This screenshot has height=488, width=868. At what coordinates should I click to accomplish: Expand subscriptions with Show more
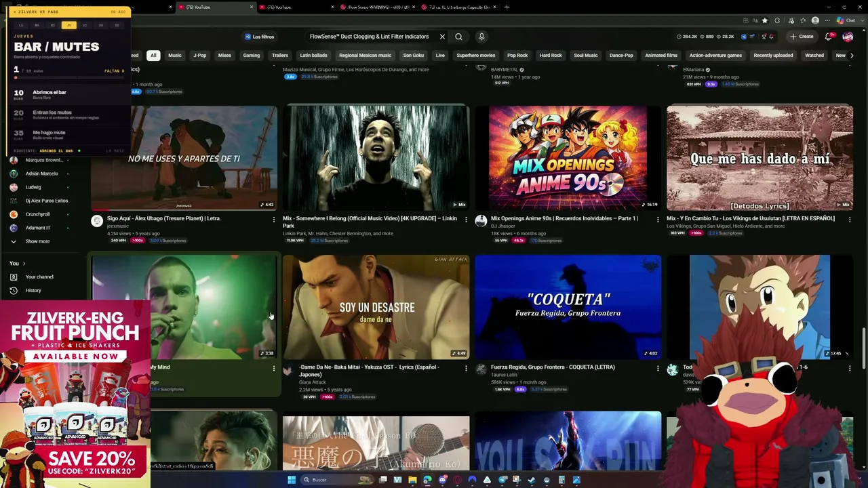[37, 241]
